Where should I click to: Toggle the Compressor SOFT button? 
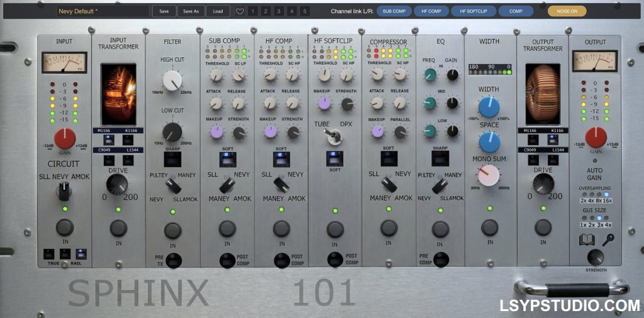pos(389,158)
